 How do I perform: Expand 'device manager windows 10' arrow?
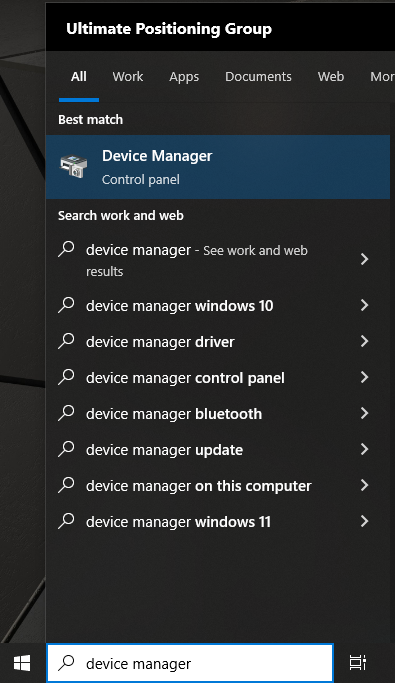(x=365, y=305)
